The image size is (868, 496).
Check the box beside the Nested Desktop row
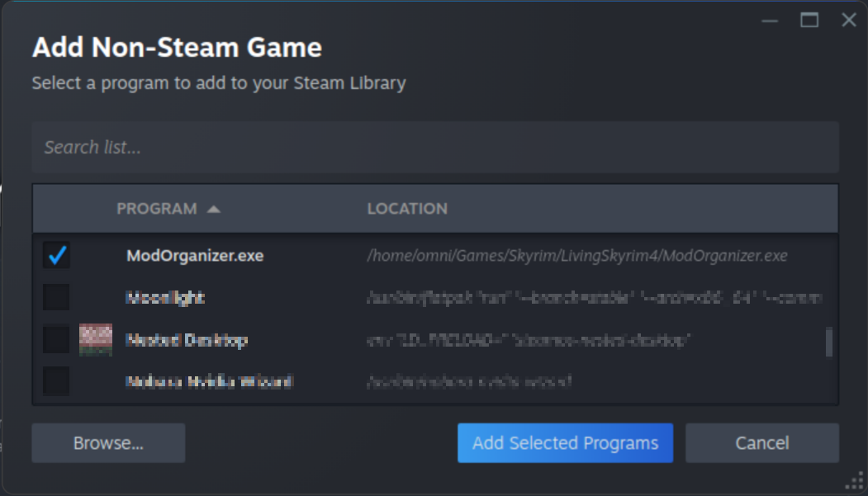tap(56, 339)
